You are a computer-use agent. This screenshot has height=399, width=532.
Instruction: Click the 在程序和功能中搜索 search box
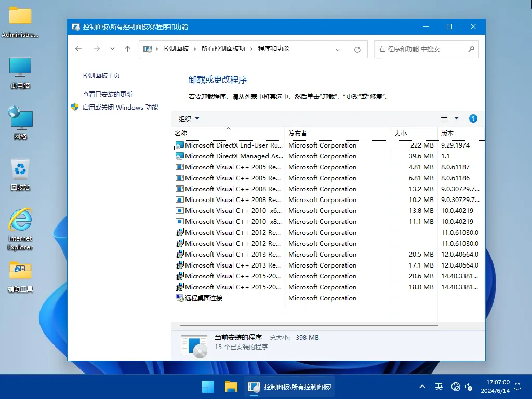pyautogui.click(x=421, y=49)
